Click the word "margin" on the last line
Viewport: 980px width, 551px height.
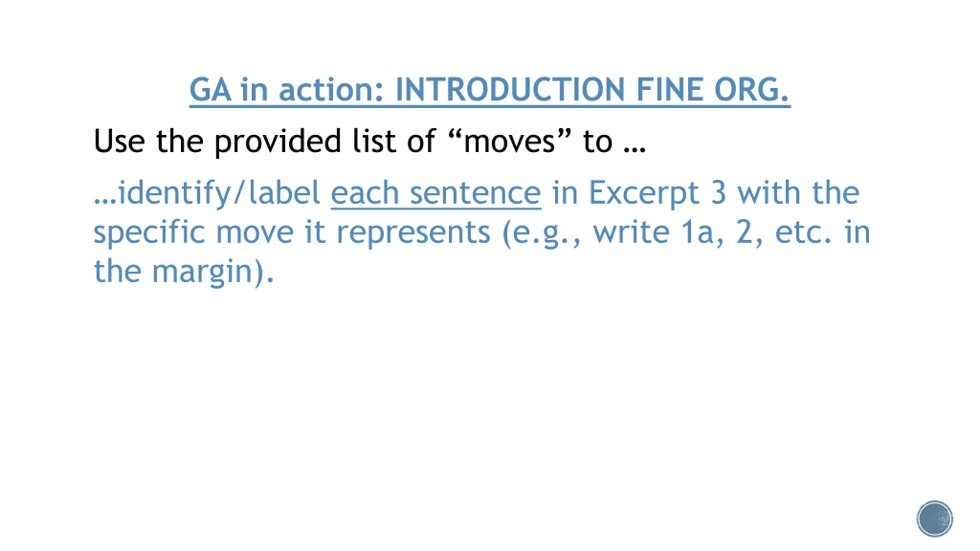coord(202,272)
